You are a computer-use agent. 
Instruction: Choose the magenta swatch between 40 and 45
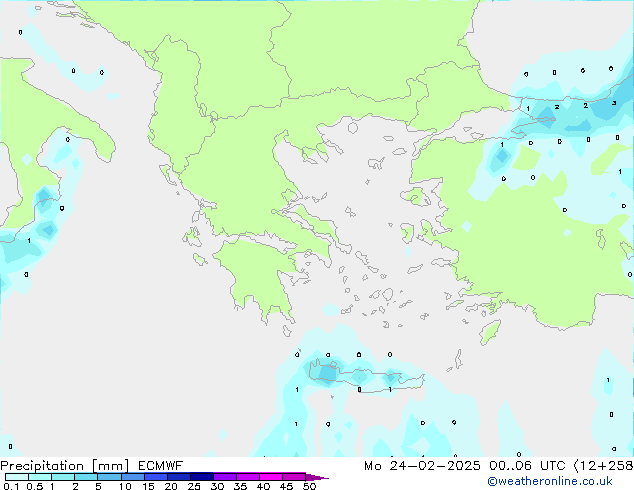[x=271, y=477]
